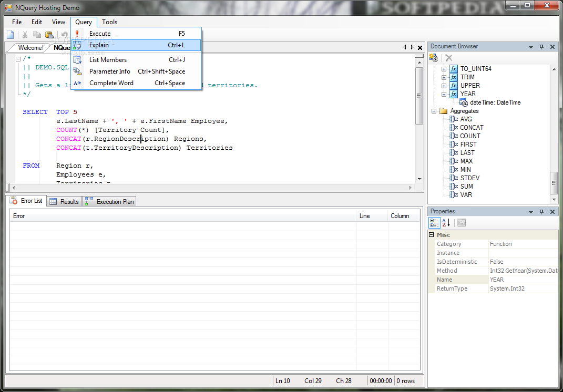Select the TRIM function icon
Screen dimensions: 563x392
tap(454, 77)
